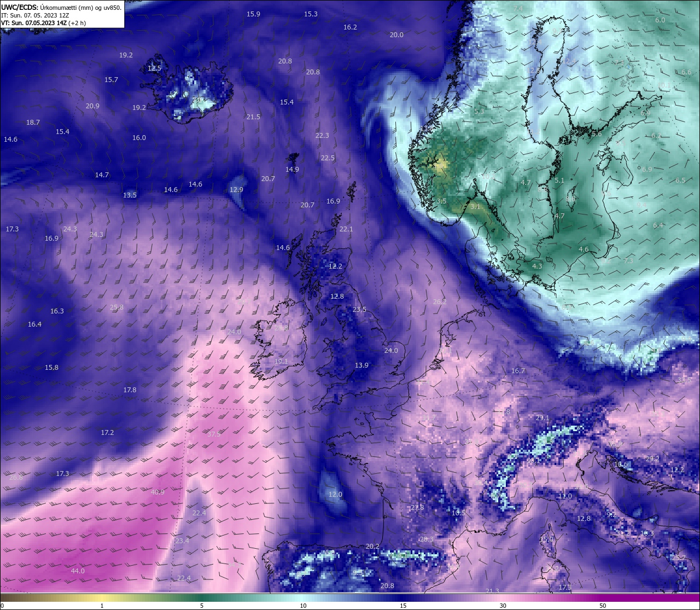The width and height of the screenshot is (700, 610).
Task: Select the 4.6 map value
Action: 584,249
